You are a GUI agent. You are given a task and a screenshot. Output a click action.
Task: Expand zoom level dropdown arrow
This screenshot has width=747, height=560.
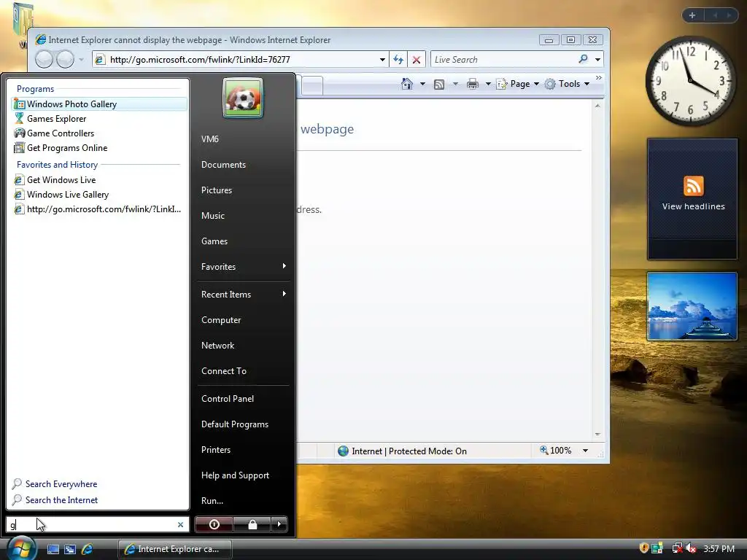586,451
